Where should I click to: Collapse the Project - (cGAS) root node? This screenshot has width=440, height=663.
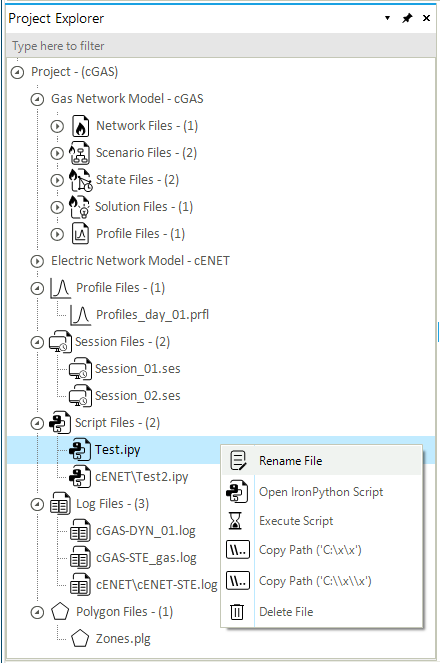[x=17, y=72]
